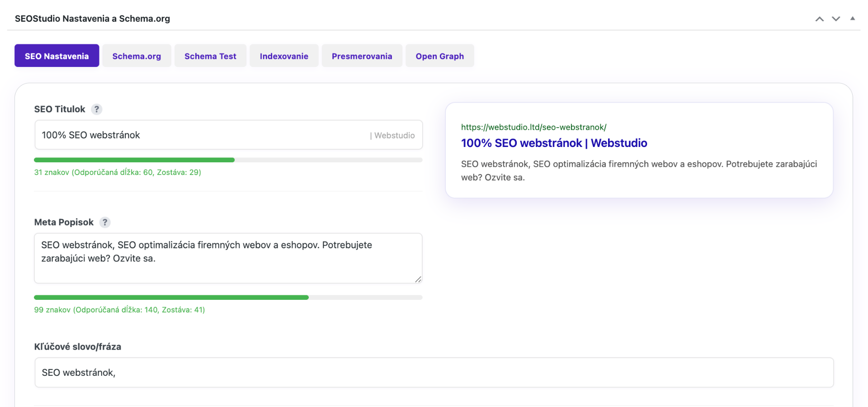
Task: Open the Presmerovania tab
Action: point(362,56)
